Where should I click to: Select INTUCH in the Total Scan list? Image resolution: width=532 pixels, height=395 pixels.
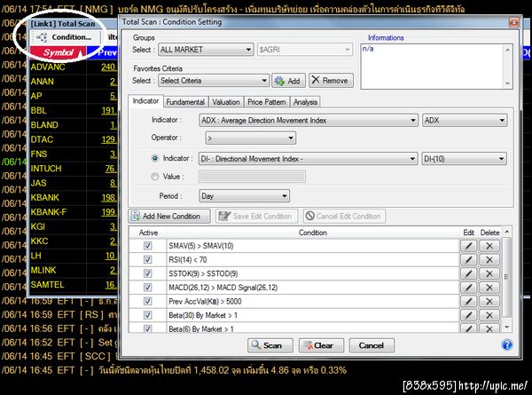point(46,169)
